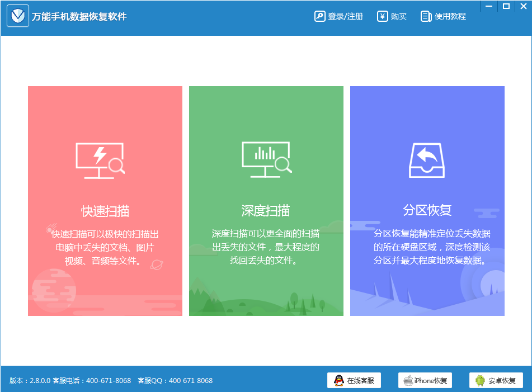Click the iPhone恢复 recovery button

click(x=425, y=380)
